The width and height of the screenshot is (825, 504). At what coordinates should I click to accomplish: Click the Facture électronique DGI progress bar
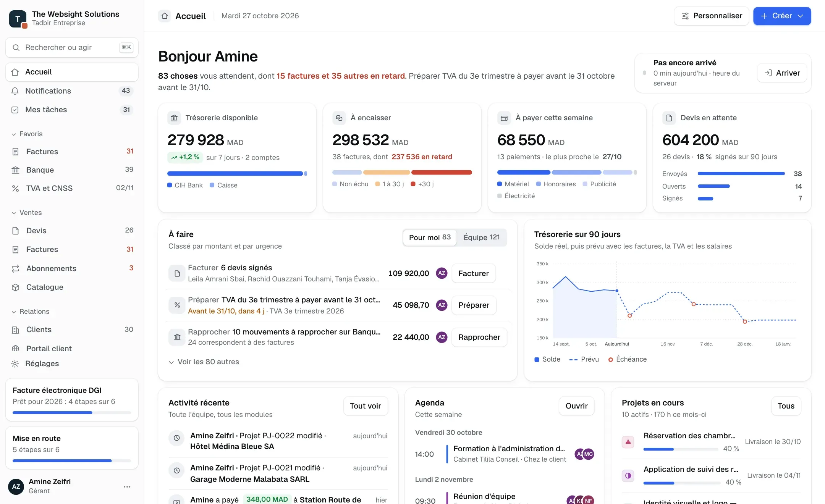[x=72, y=412]
